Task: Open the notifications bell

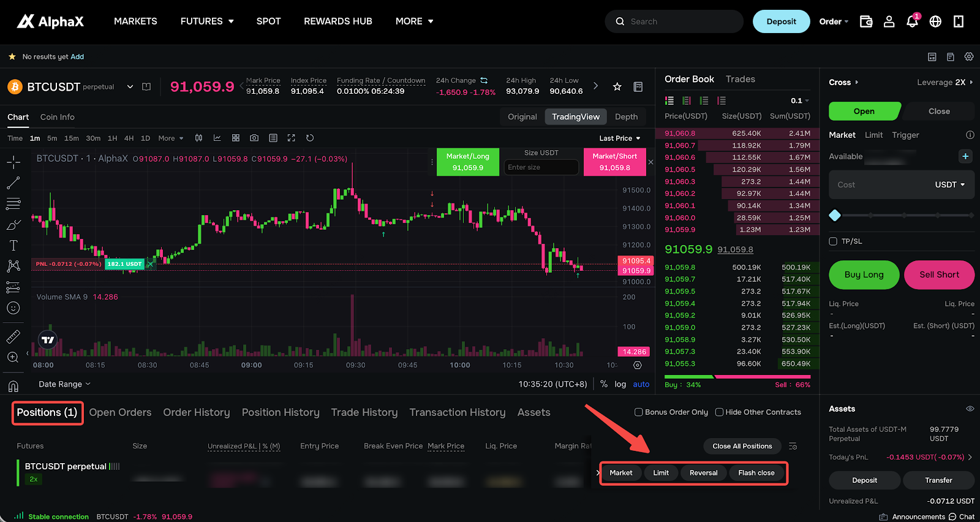Action: 912,21
